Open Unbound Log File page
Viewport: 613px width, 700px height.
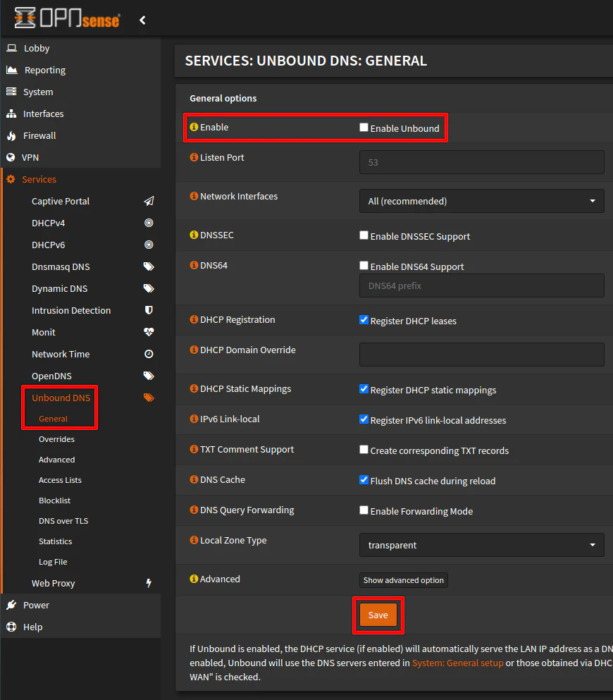53,562
